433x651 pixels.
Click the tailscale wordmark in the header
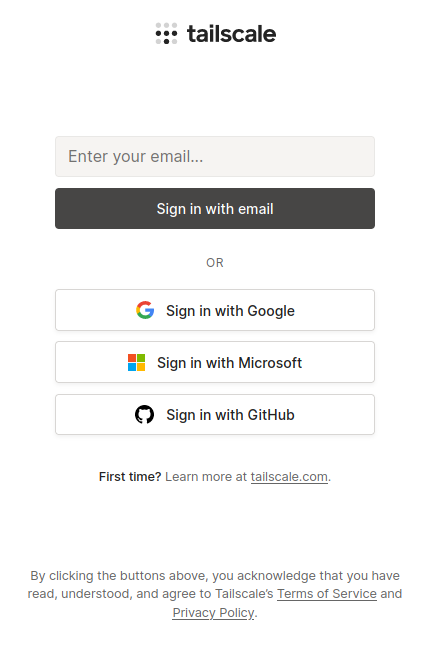tap(231, 34)
